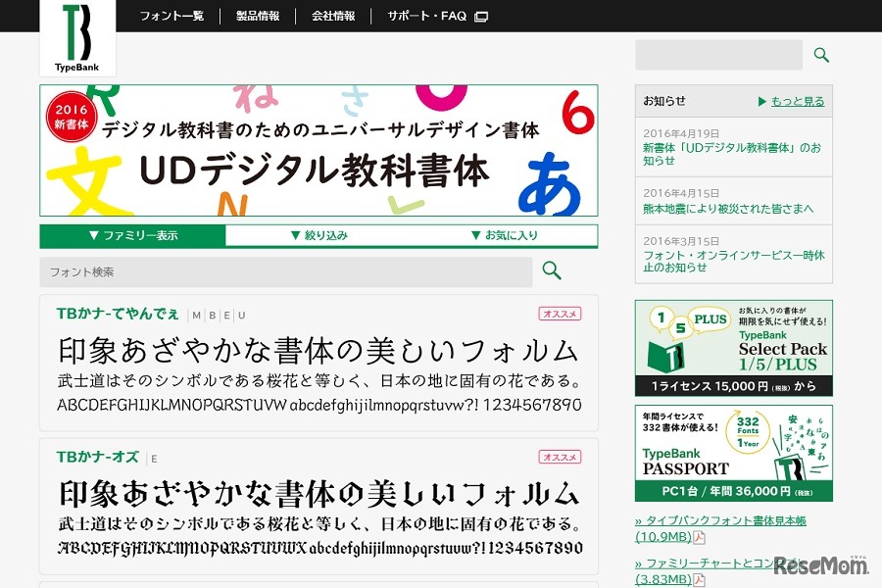Click the font search magnifier icon
Viewport: 882px width, 588px height.
point(551,271)
